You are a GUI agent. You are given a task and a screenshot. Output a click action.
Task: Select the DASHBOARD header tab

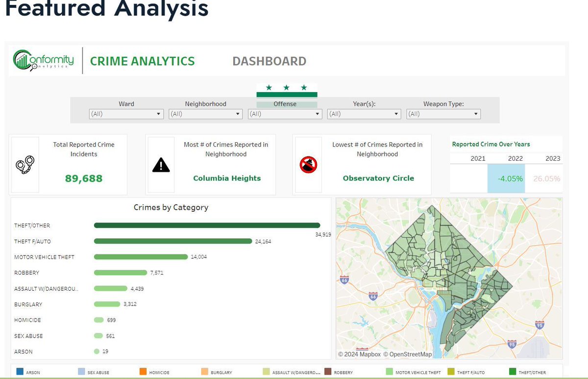point(269,61)
